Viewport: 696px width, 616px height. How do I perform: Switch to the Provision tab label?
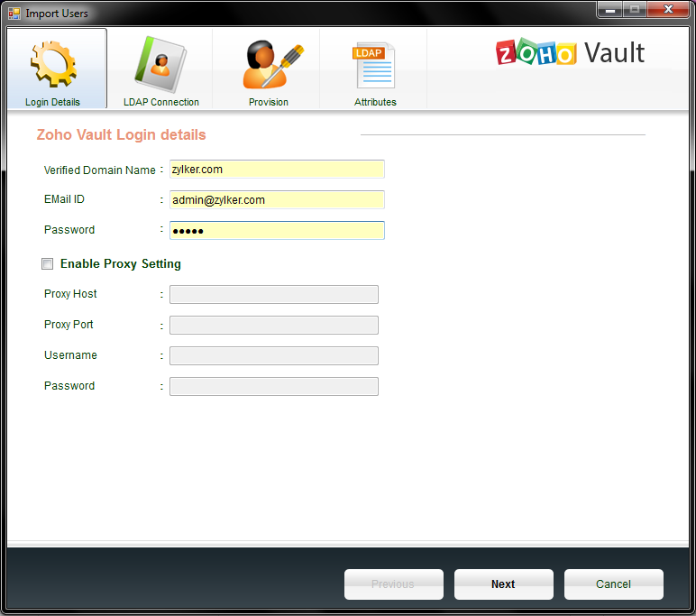pyautogui.click(x=268, y=102)
